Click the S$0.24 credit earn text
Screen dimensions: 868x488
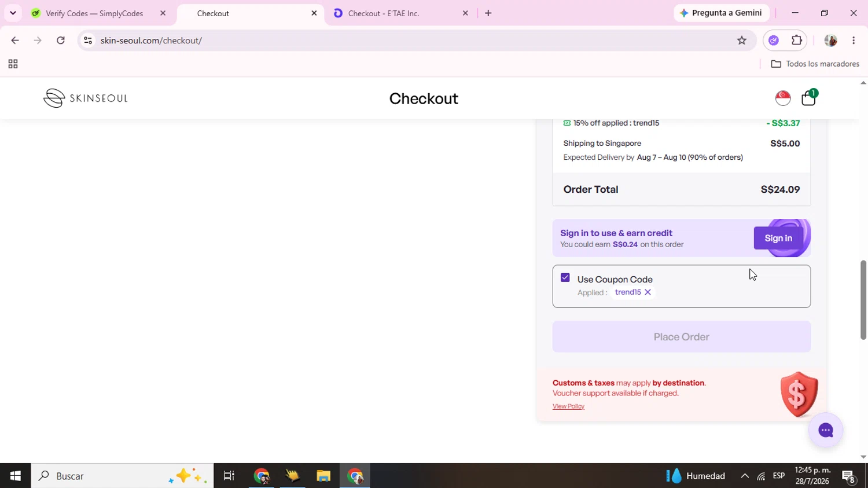click(x=625, y=244)
